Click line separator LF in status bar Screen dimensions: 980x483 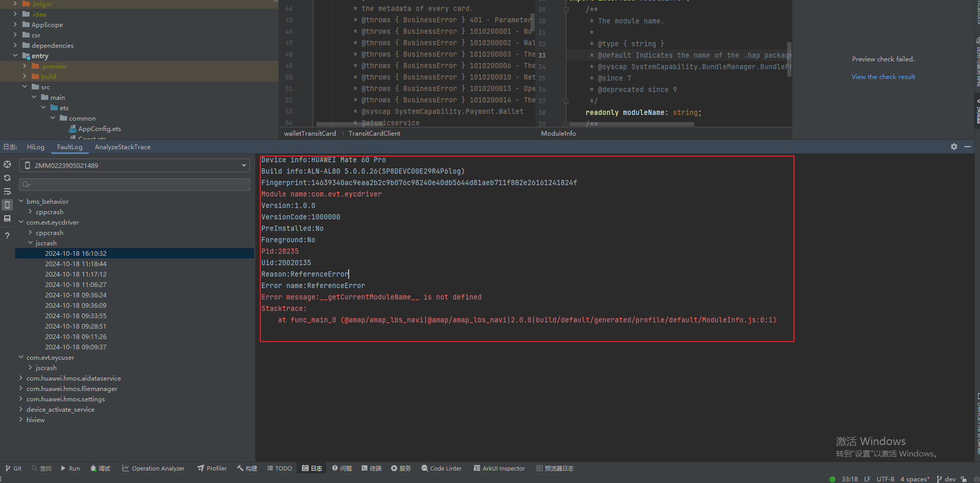pyautogui.click(x=867, y=479)
